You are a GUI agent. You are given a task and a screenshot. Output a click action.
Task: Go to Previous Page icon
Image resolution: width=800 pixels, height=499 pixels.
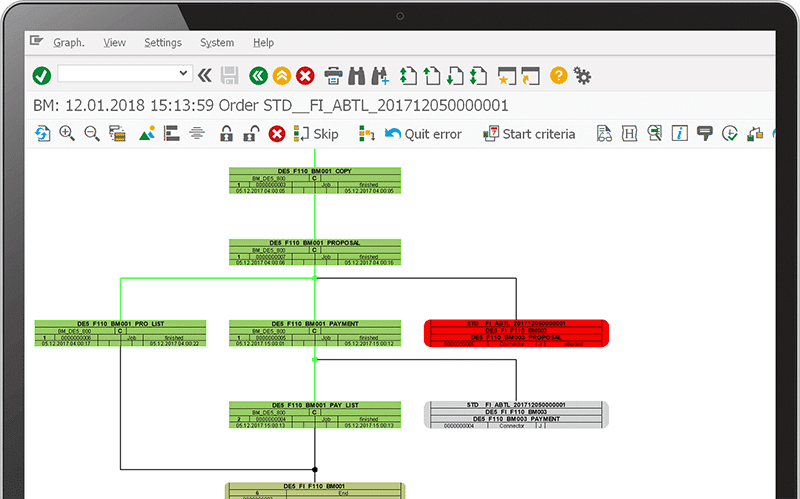(432, 76)
